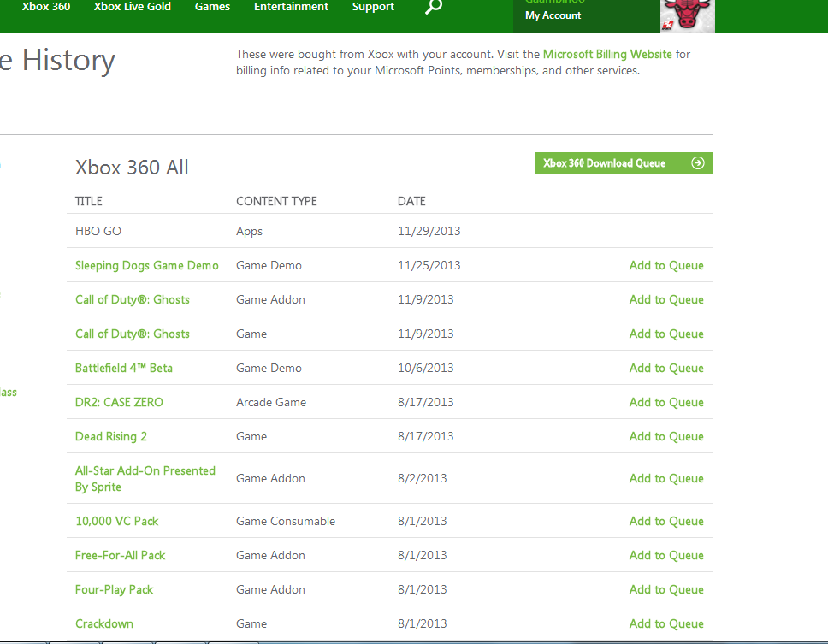828x644 pixels.
Task: Open Battlefield 4 Beta title
Action: click(x=123, y=368)
